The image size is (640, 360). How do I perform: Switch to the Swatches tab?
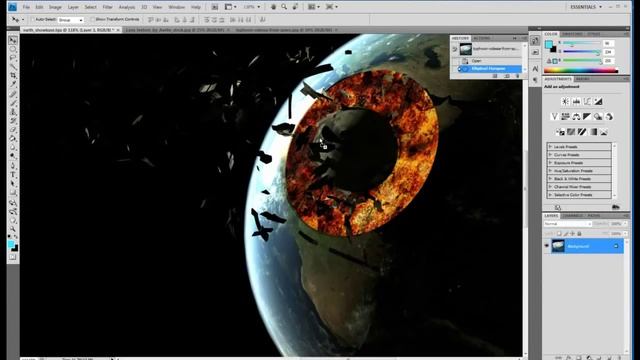tap(571, 34)
